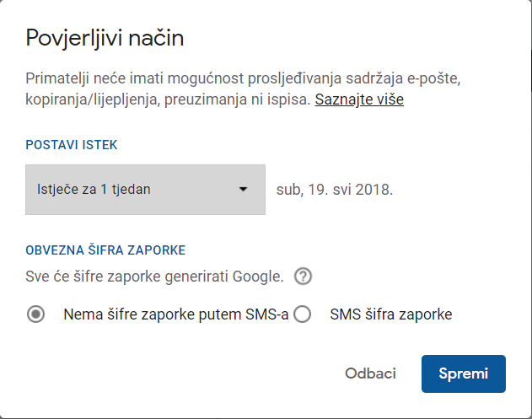Click the Odbaci button
The height and width of the screenshot is (419, 532).
[x=370, y=373]
